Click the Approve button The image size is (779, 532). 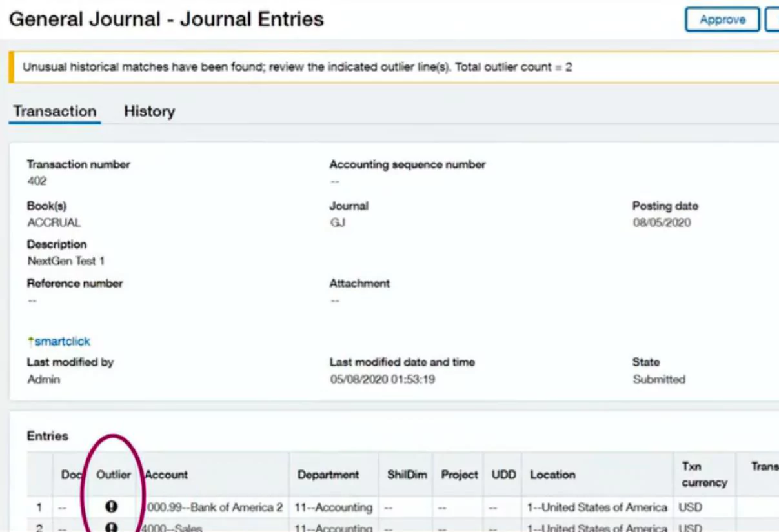pyautogui.click(x=722, y=20)
